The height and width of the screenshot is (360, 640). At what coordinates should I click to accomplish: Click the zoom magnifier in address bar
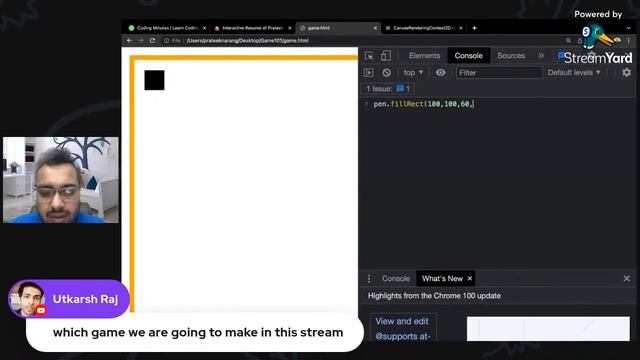568,40
